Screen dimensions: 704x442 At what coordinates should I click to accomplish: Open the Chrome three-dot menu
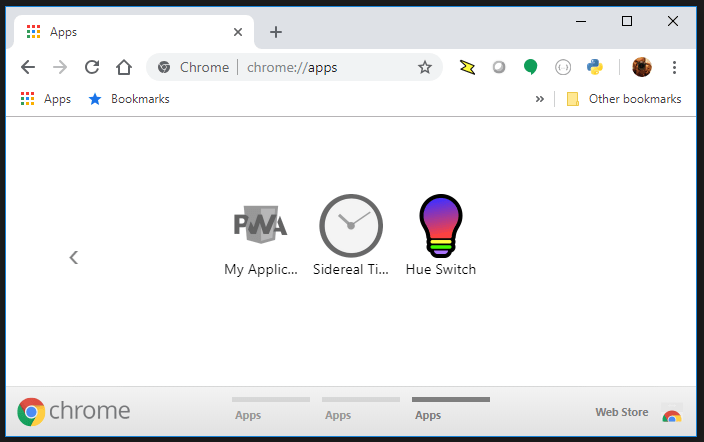[x=674, y=67]
